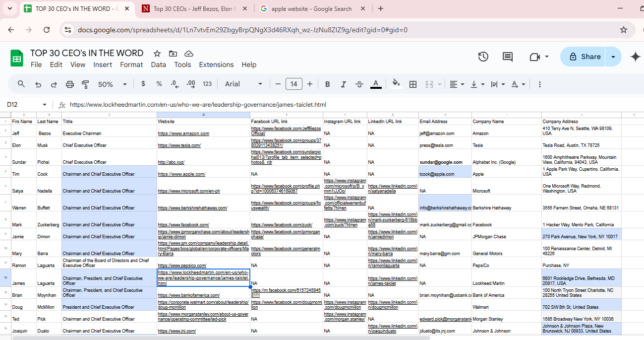This screenshot has height=340, width=644.
Task: Increase font size with plus button
Action: coord(310,84)
